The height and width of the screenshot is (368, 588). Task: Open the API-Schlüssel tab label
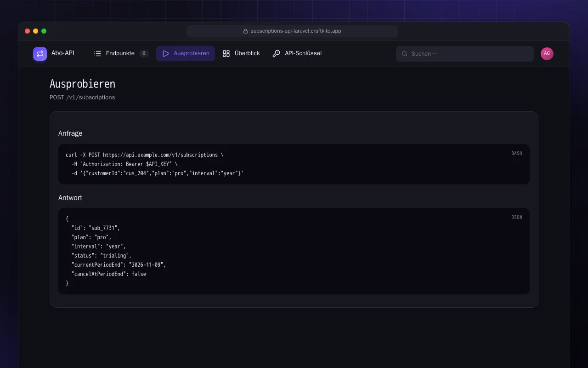coord(303,53)
